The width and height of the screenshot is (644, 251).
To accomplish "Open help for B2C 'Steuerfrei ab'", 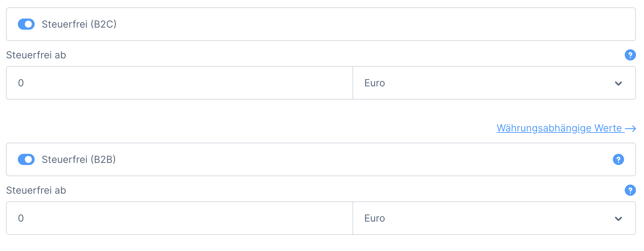I will (x=630, y=55).
